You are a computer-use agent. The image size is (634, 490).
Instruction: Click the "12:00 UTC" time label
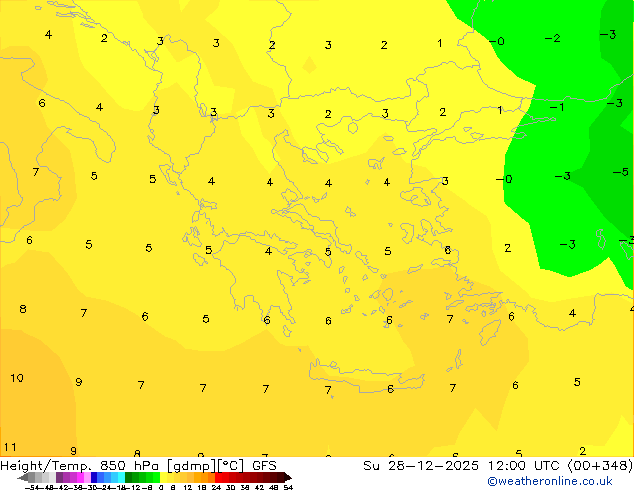(x=526, y=466)
